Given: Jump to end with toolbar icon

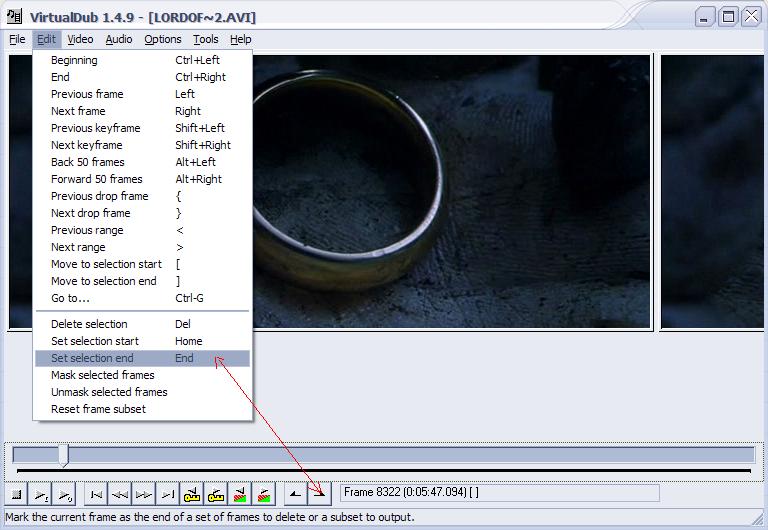Looking at the screenshot, I should [x=168, y=494].
